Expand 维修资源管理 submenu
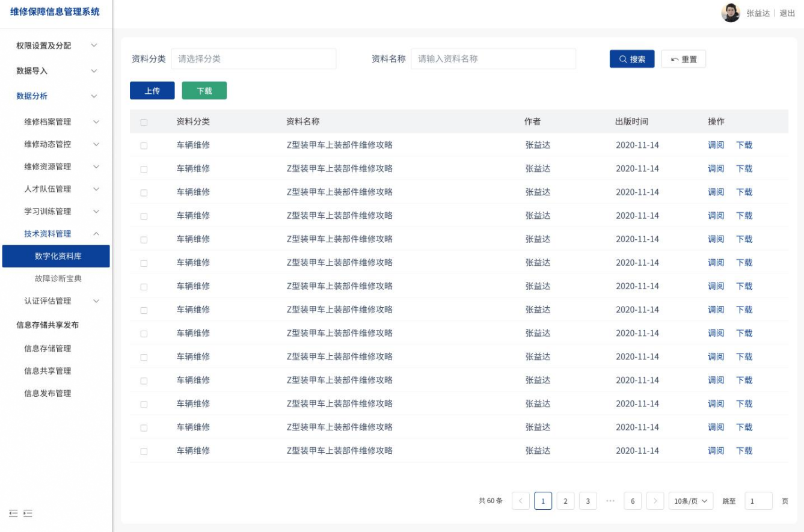This screenshot has height=532, width=804. click(96, 167)
